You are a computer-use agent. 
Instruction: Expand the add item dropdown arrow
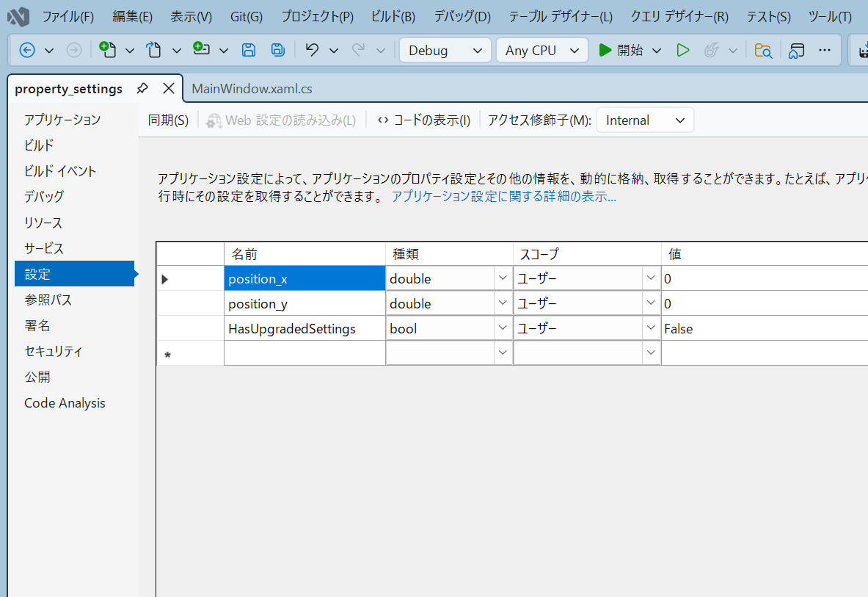pyautogui.click(x=224, y=51)
